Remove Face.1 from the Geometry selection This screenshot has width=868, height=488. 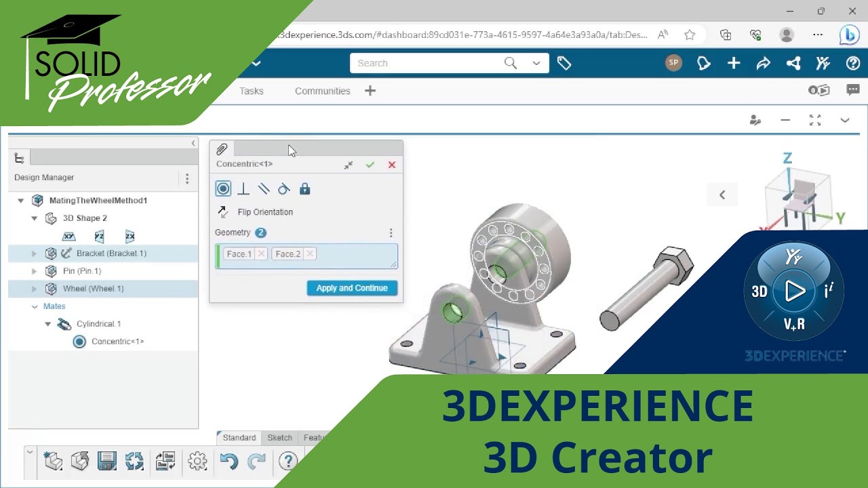261,254
